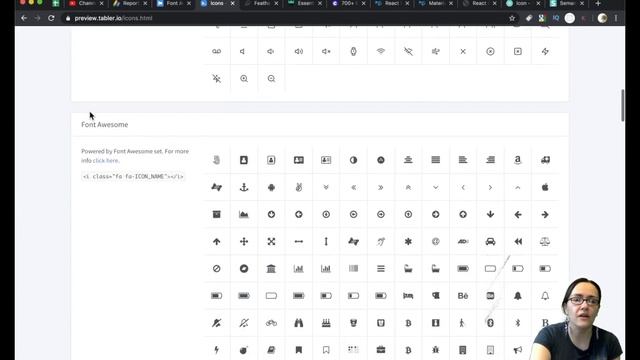640x360 pixels.
Task: Click the fa-ICON_NAME code snippet
Action: (x=133, y=177)
